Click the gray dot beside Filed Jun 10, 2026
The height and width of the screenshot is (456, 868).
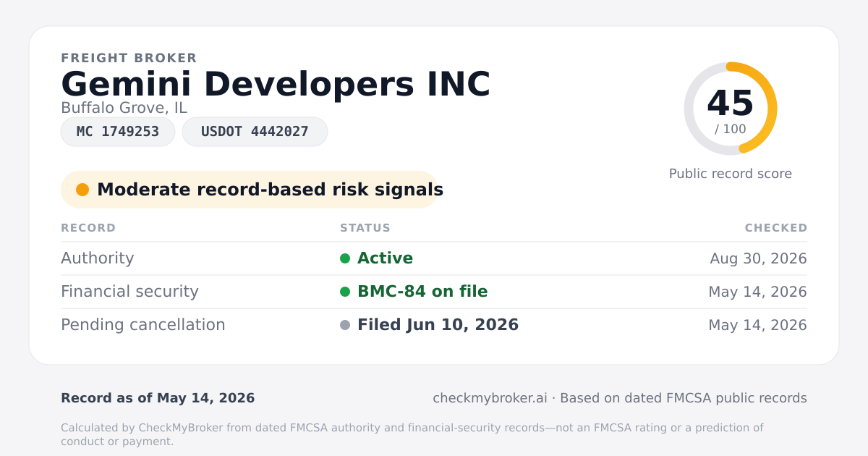click(x=345, y=325)
